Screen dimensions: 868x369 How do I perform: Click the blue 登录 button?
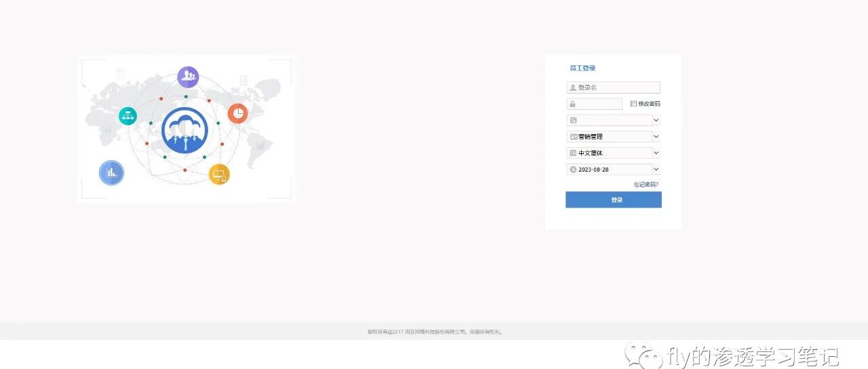click(614, 200)
